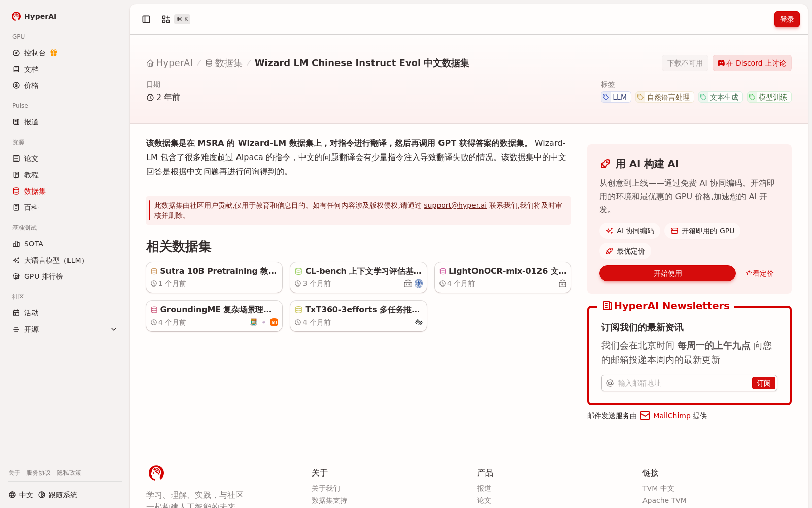Click round blue emblem on CL-bench card

coord(419,283)
